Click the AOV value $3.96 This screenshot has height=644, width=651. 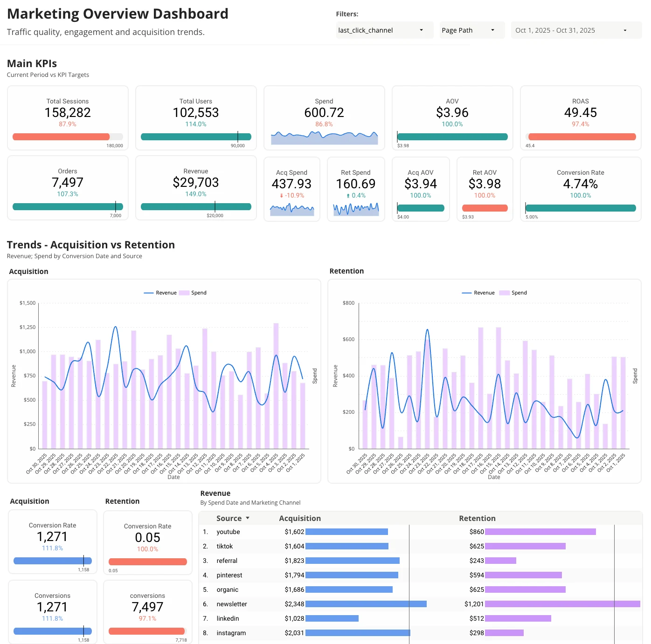pos(452,113)
